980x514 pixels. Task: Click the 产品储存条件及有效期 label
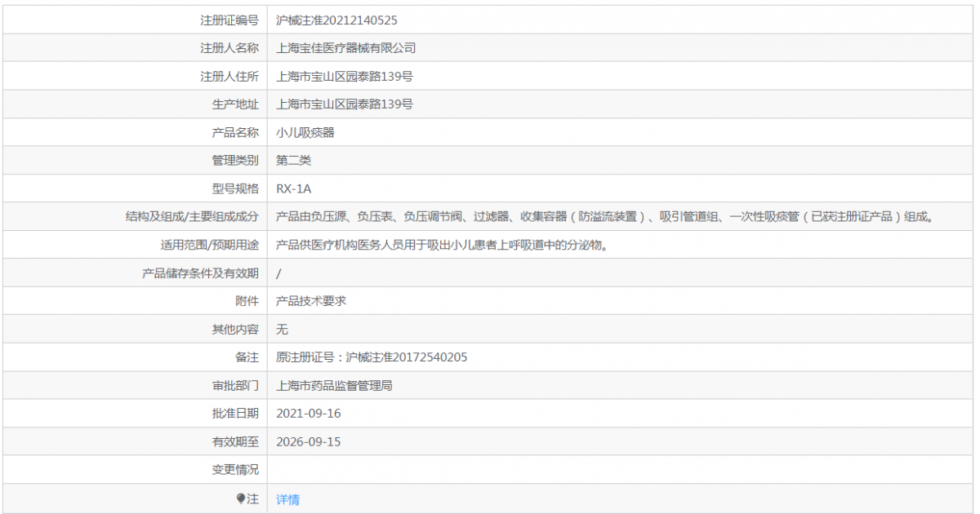pyautogui.click(x=200, y=273)
